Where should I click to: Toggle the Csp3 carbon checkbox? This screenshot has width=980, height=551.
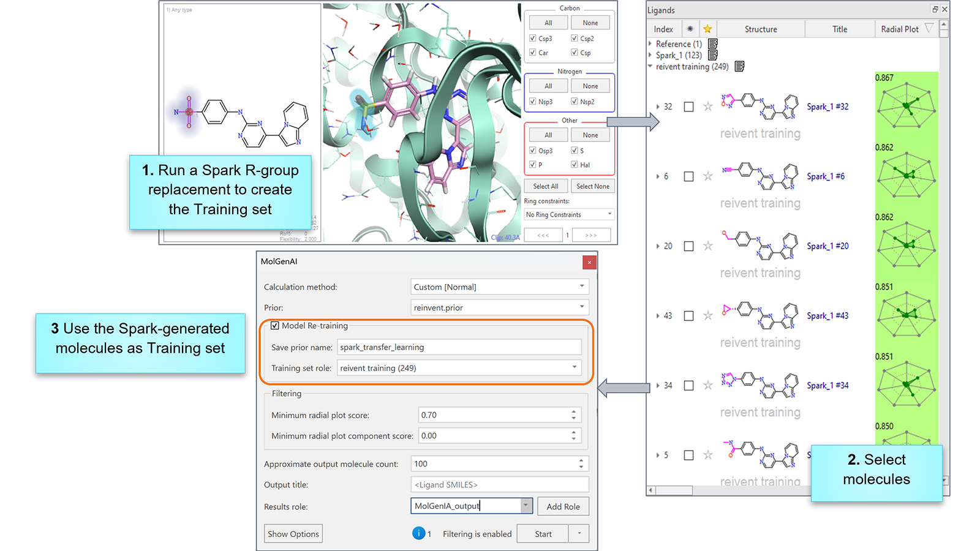pyautogui.click(x=533, y=38)
